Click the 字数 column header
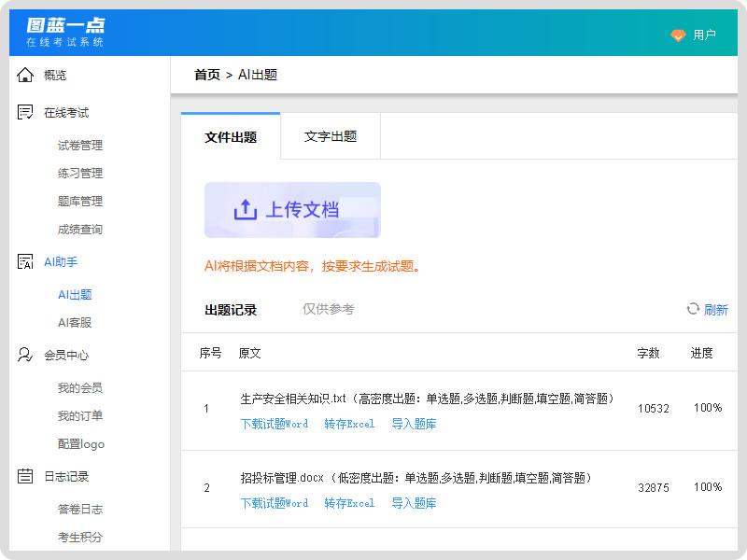Screen dimensions: 747x560 [648, 353]
